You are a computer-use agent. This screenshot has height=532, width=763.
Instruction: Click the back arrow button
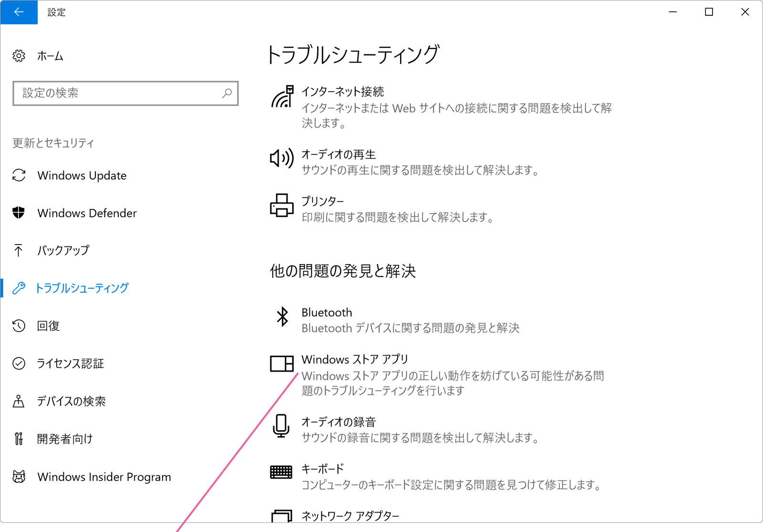pos(19,12)
